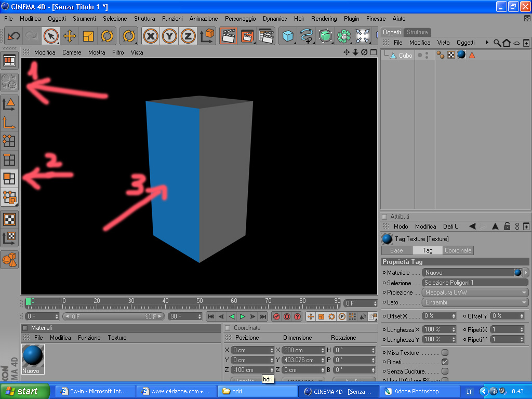Viewport: 532px width, 399px height.
Task: Click the layout switch icon in sidebar
Action: [9, 61]
